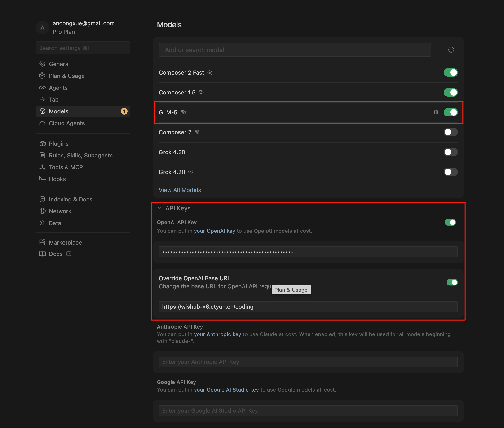Click the Cloud Agents cloud icon
This screenshot has height=428, width=504.
[x=42, y=123]
